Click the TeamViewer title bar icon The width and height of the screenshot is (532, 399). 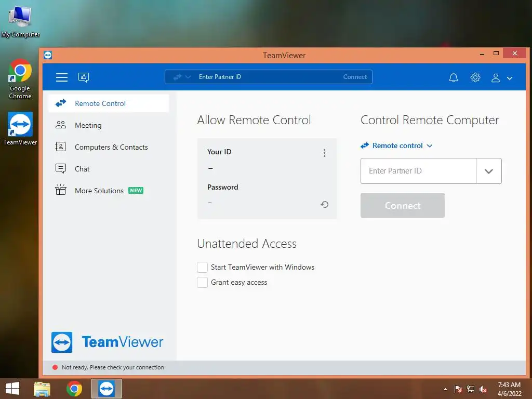(x=48, y=55)
